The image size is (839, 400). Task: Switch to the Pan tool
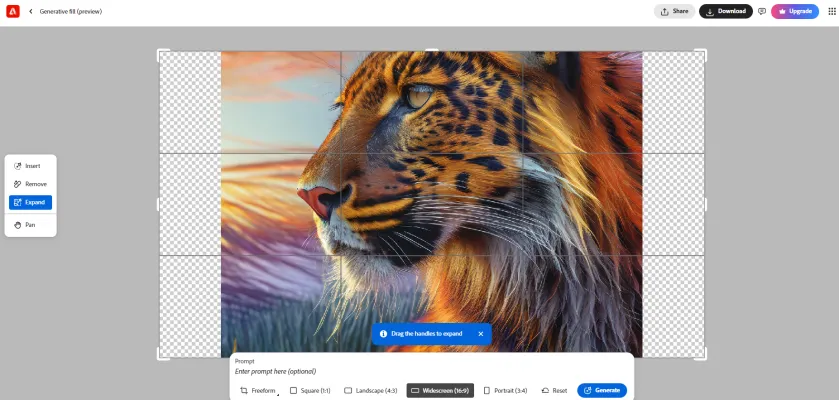(x=30, y=225)
